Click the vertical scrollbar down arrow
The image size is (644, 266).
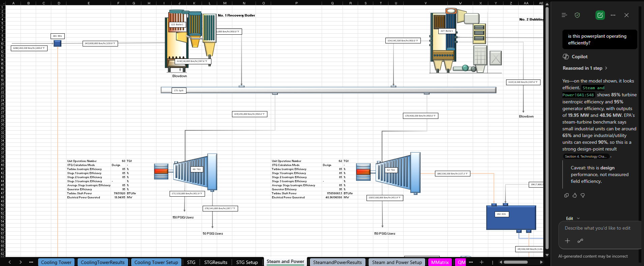(x=547, y=255)
